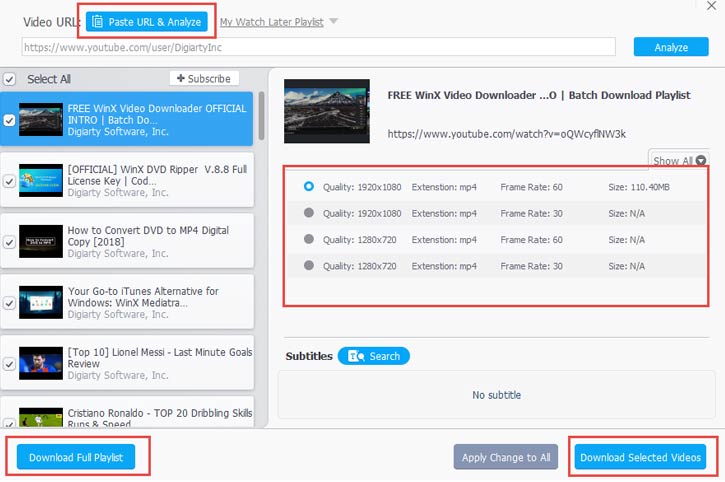Focus the video URL input field
This screenshot has height=482, width=725.
click(319, 47)
